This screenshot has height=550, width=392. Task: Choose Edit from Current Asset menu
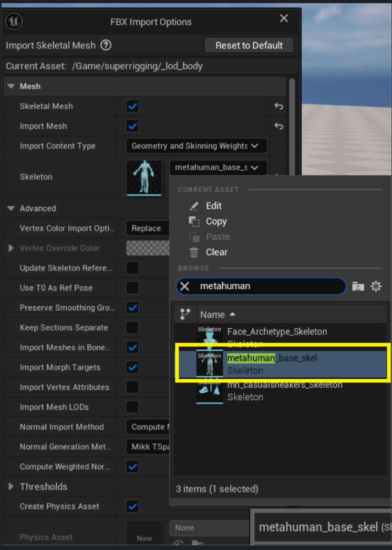[214, 206]
